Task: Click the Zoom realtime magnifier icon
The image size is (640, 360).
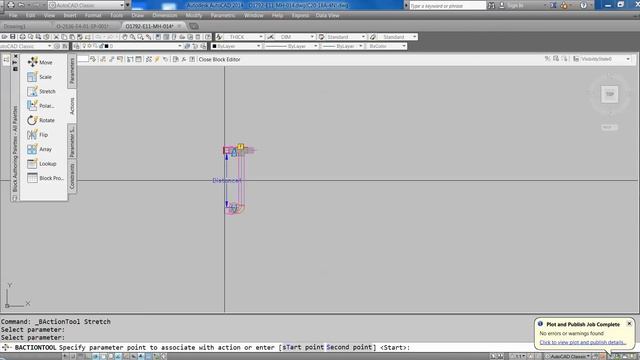Action: (x=132, y=37)
